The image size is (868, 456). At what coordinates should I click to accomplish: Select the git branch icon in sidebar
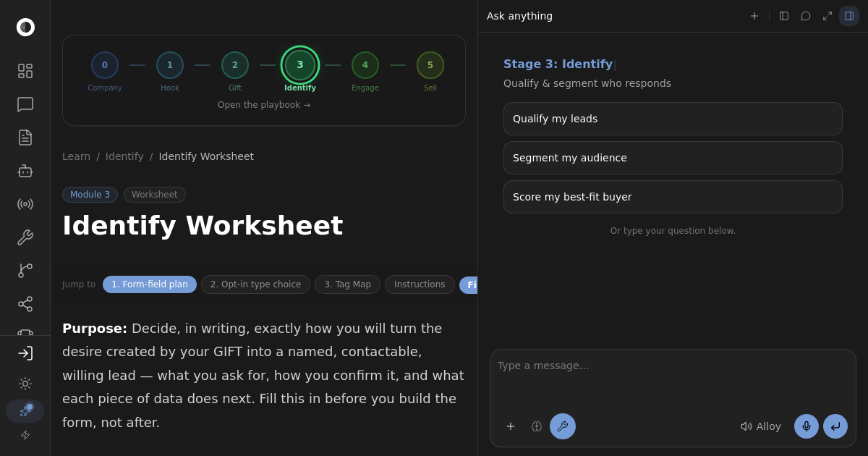[25, 271]
